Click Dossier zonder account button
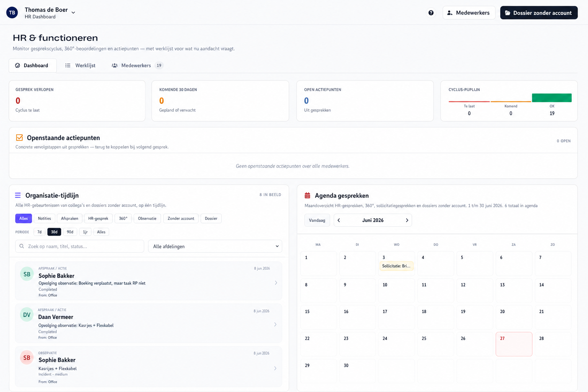 point(539,13)
